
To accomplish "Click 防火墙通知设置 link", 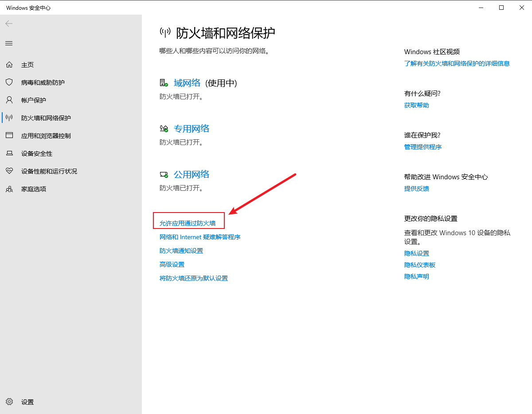I will tap(181, 251).
